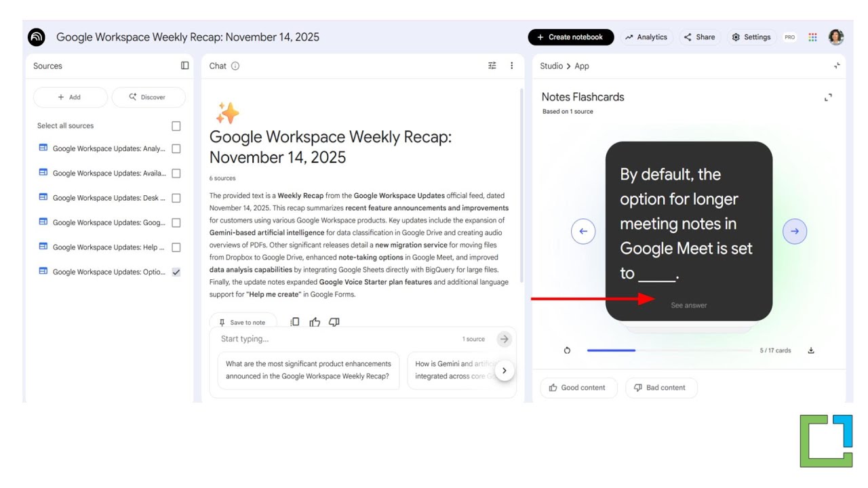Submit the chat message arrow

coord(504,339)
